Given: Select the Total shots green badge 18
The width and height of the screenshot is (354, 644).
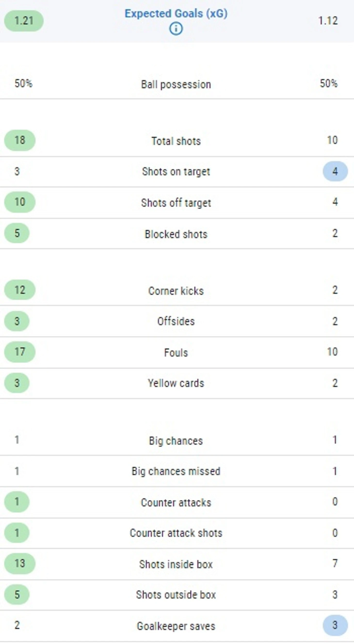Looking at the screenshot, I should [20, 140].
